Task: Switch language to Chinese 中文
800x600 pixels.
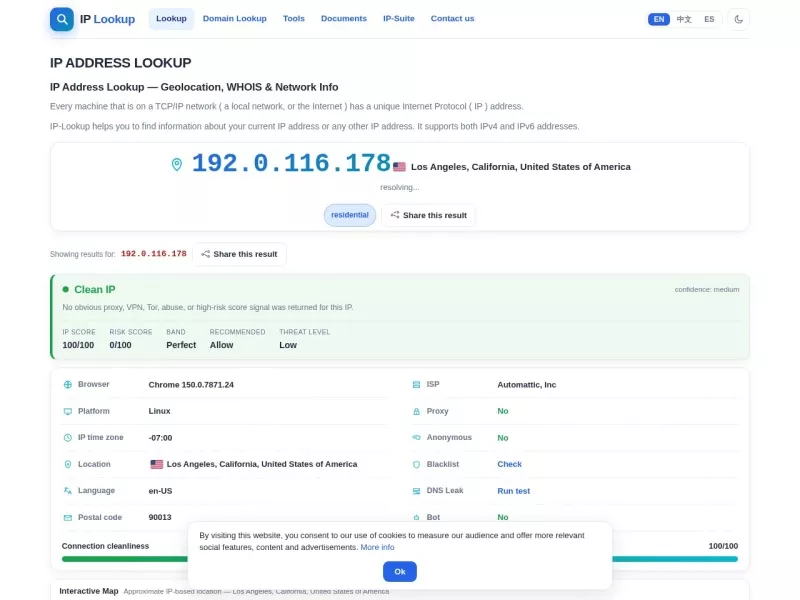Action: [x=684, y=19]
